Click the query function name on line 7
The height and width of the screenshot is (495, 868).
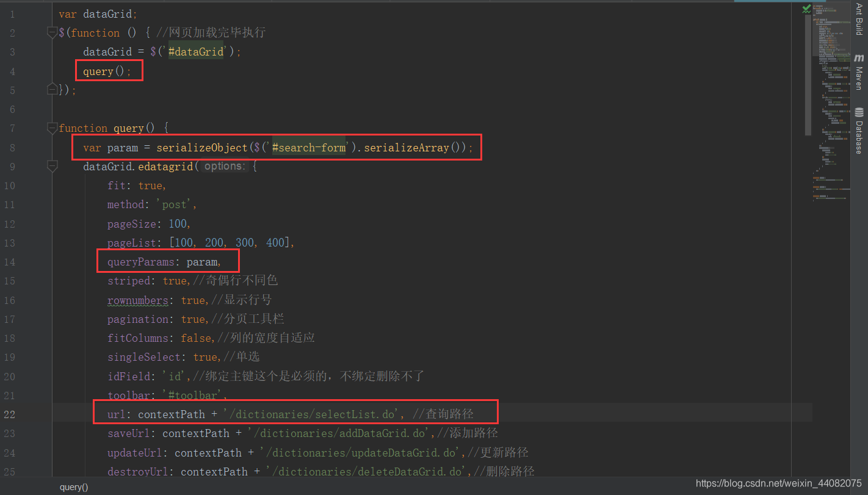click(129, 128)
